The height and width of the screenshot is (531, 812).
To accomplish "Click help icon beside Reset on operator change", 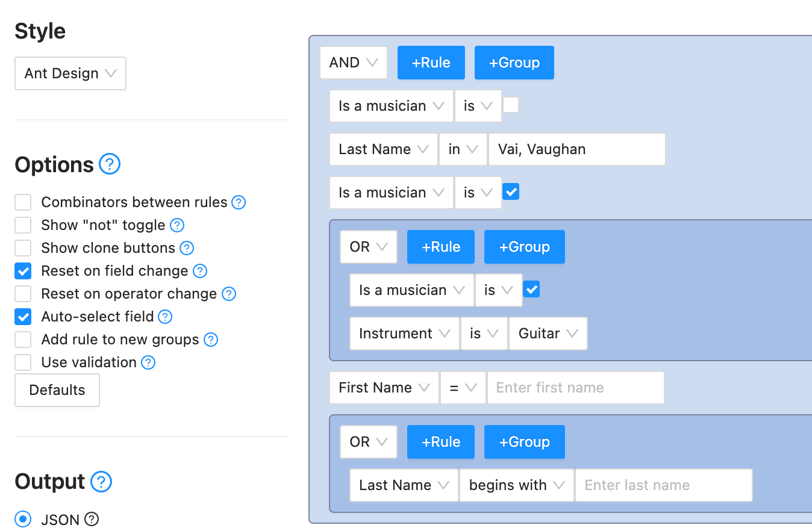I will click(228, 294).
